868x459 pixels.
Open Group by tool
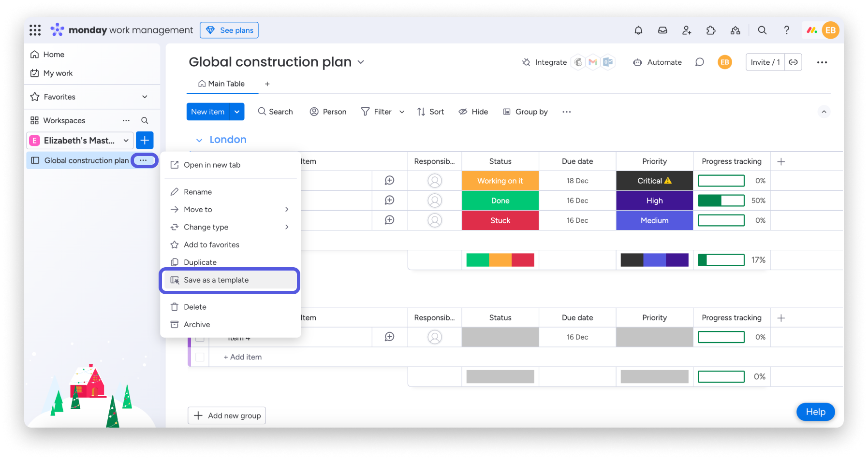[x=525, y=112]
